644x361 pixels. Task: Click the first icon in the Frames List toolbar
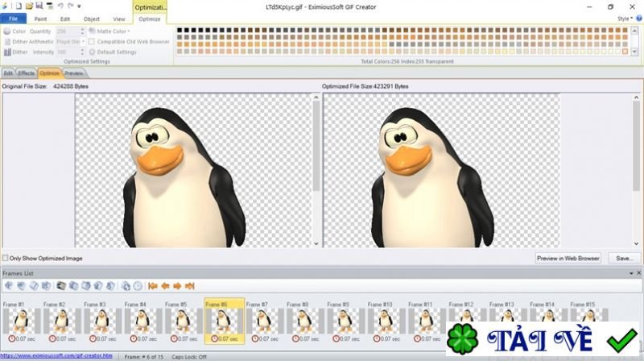coord(9,286)
